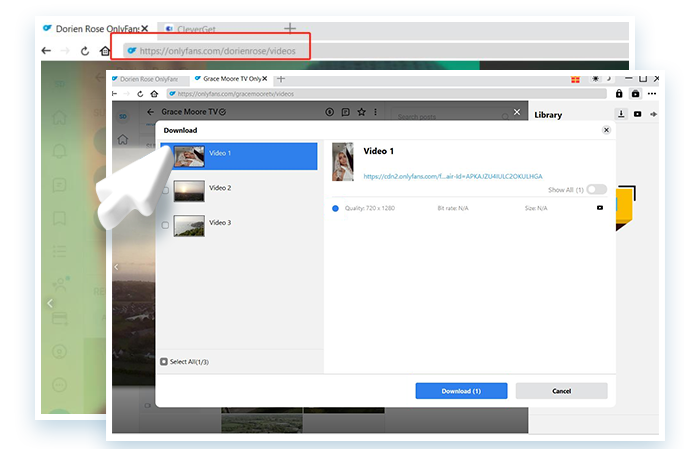Click the padlock icon in front toolbar

pos(619,93)
